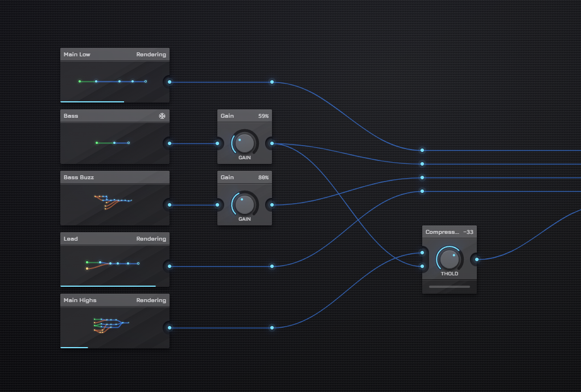Click the Bass Buzz output port

(x=169, y=205)
